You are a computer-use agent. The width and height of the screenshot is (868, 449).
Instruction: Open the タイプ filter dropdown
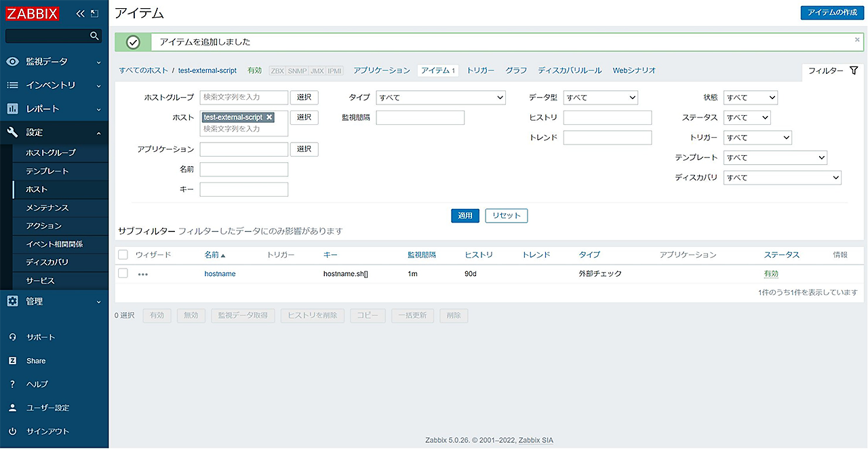coord(441,97)
